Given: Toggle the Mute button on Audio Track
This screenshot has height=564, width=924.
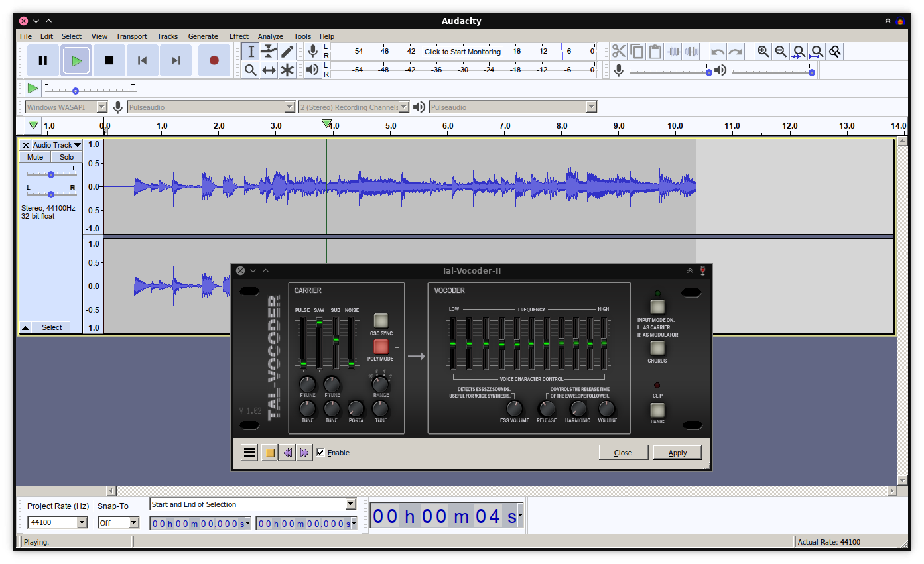Looking at the screenshot, I should (x=35, y=157).
